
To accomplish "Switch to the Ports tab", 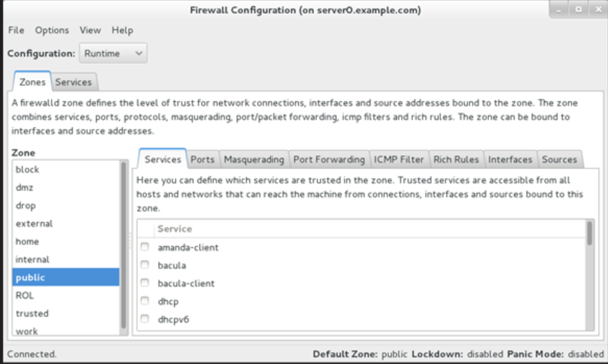I will pyautogui.click(x=202, y=159).
